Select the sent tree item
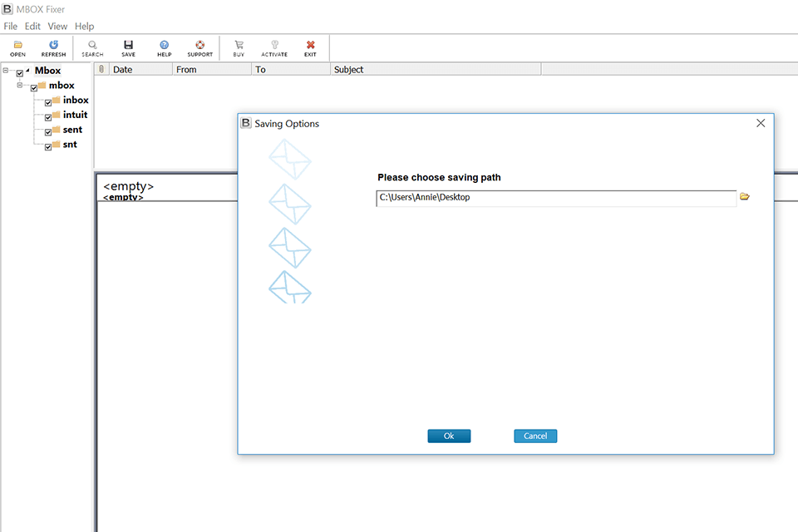 (x=72, y=130)
